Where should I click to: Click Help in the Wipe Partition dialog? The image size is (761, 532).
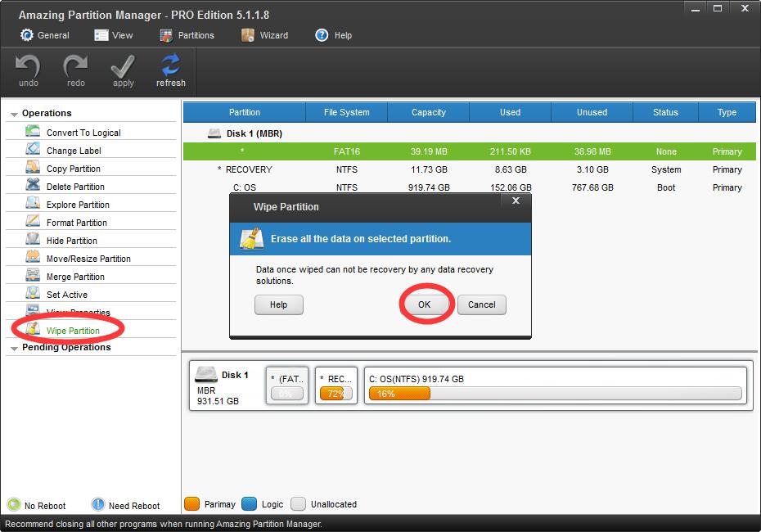coord(278,304)
